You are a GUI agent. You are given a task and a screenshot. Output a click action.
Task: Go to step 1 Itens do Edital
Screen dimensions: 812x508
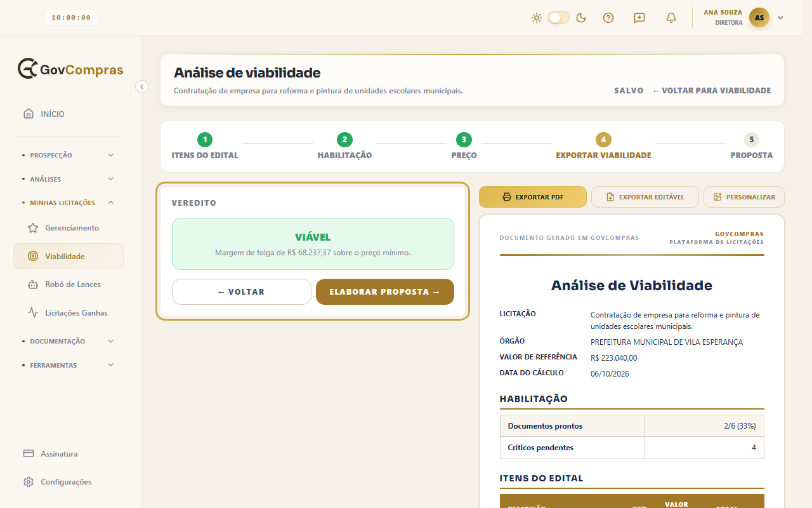click(205, 146)
